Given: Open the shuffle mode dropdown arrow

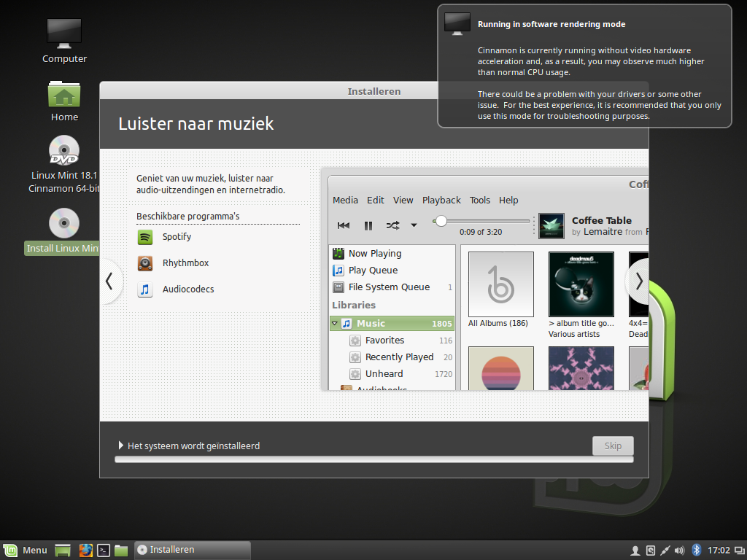Looking at the screenshot, I should coord(414,225).
